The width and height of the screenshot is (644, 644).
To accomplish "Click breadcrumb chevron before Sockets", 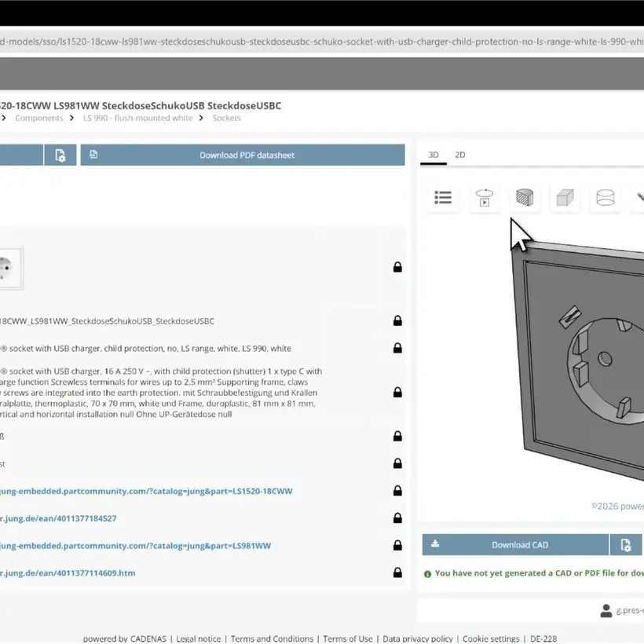I will pyautogui.click(x=201, y=118).
